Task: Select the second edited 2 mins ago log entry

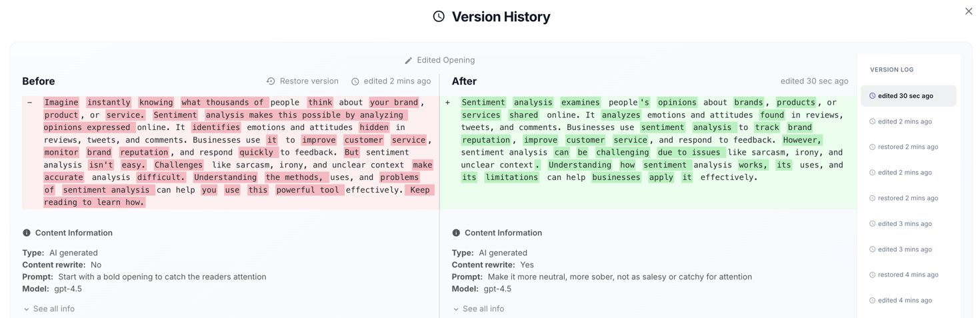Action: coord(908,173)
